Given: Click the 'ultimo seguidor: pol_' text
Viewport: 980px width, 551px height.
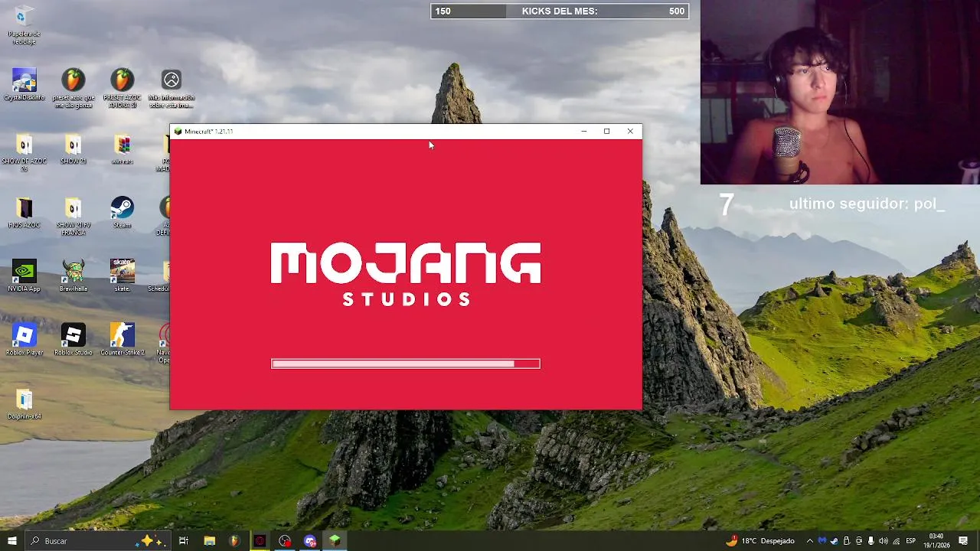Looking at the screenshot, I should (x=867, y=204).
